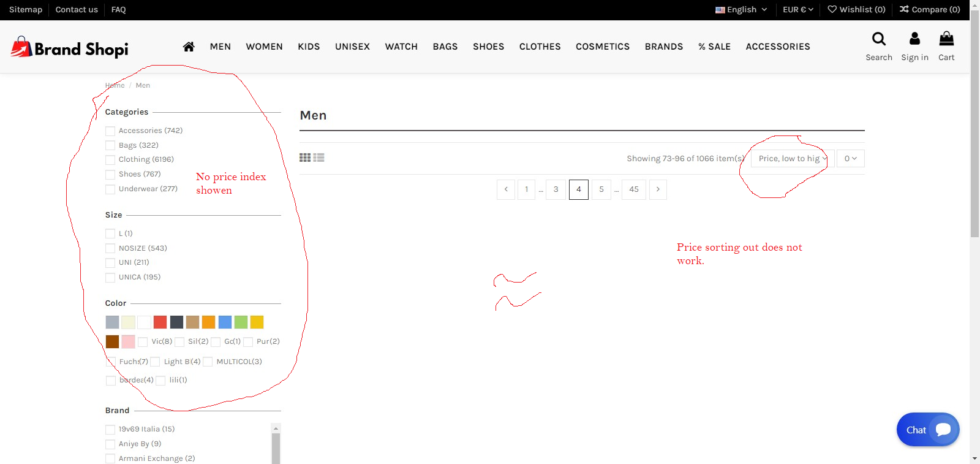The height and width of the screenshot is (464, 980).
Task: Check the Bags (322) category
Action: pyautogui.click(x=110, y=145)
